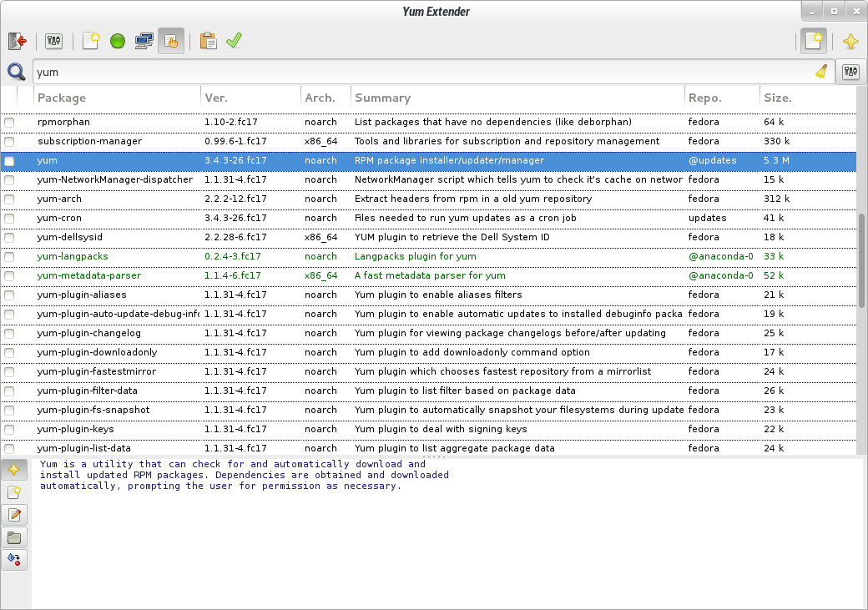Show file list folder side tab
The height and width of the screenshot is (610, 868).
tap(14, 537)
